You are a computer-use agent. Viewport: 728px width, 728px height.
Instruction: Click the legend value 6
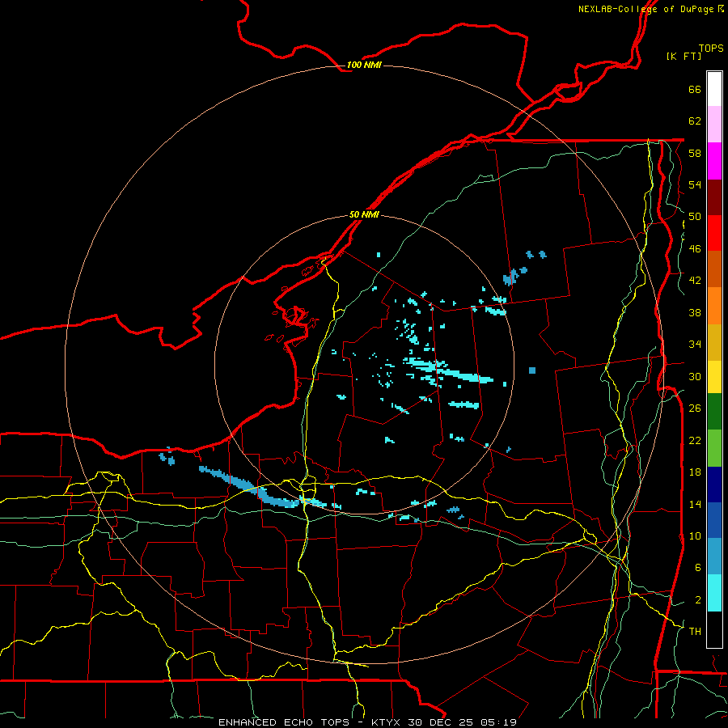(698, 568)
